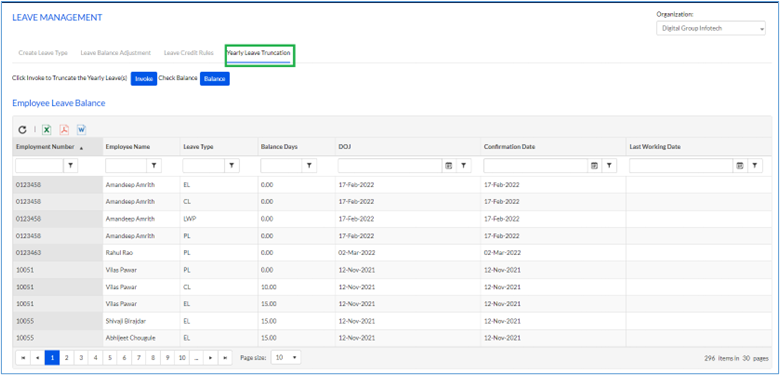Focus DOJ filter date field

(x=390, y=166)
